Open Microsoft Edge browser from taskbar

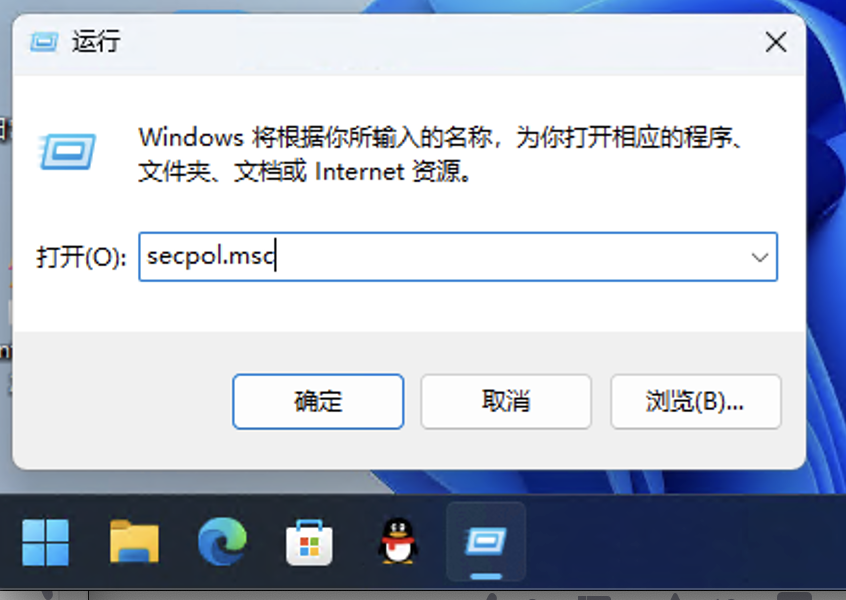(222, 542)
